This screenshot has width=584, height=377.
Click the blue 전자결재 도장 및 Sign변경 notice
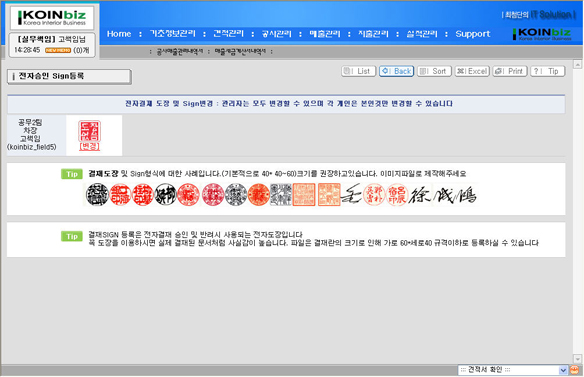(289, 104)
